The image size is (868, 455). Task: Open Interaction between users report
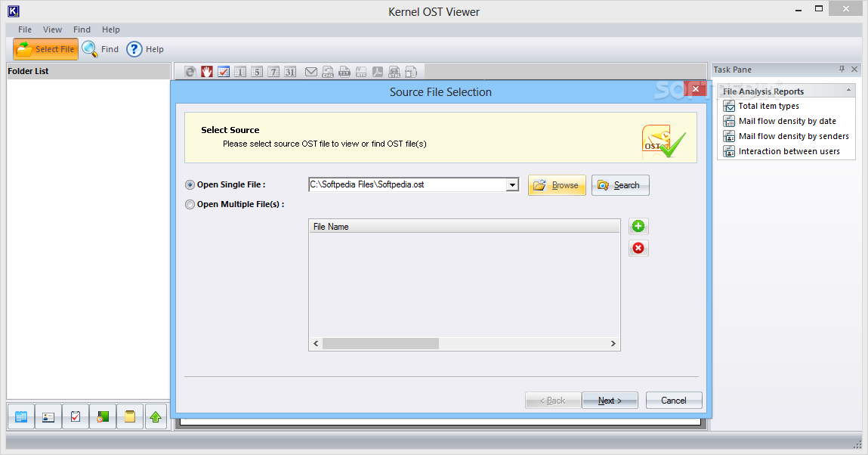[x=789, y=151]
